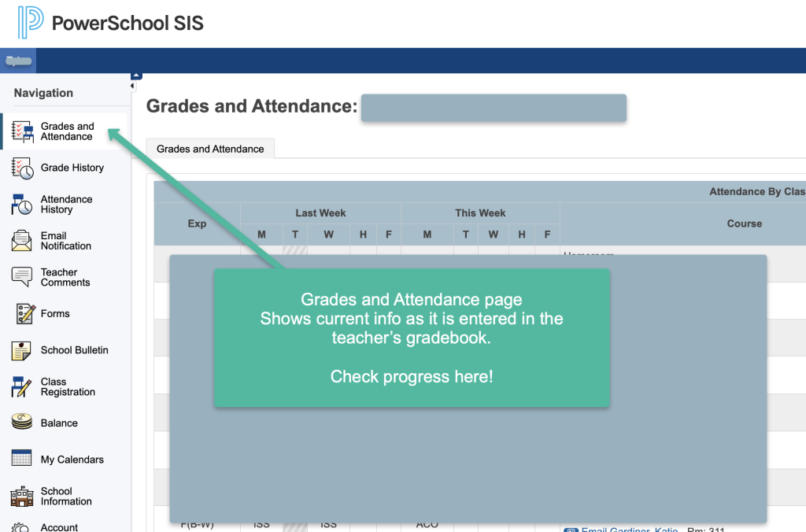Switch to the Grades and Attendance tab
Image resolution: width=806 pixels, height=532 pixels.
pyautogui.click(x=210, y=149)
